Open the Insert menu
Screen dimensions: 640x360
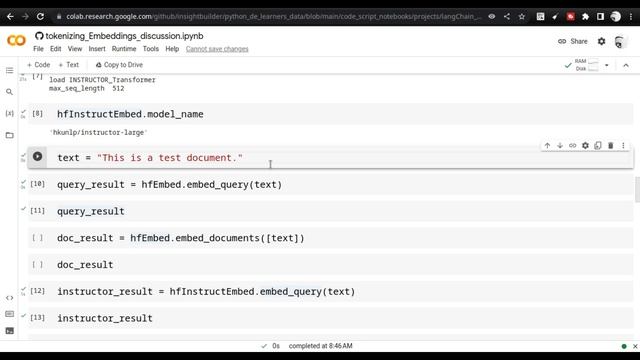click(97, 49)
